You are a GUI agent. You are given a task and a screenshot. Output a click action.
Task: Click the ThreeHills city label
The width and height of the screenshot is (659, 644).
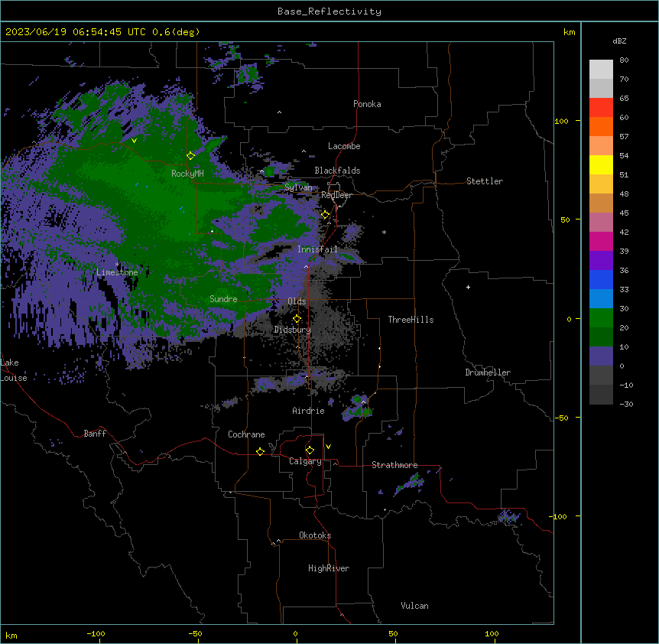click(x=411, y=320)
